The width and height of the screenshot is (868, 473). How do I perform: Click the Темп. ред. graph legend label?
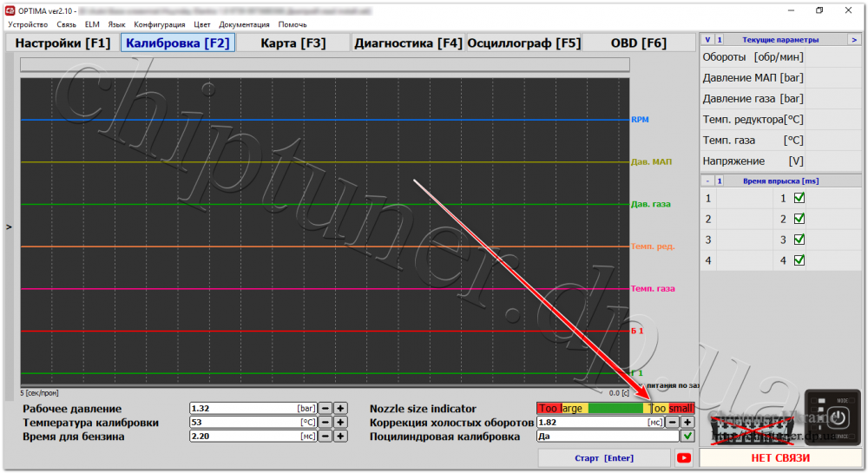point(654,246)
